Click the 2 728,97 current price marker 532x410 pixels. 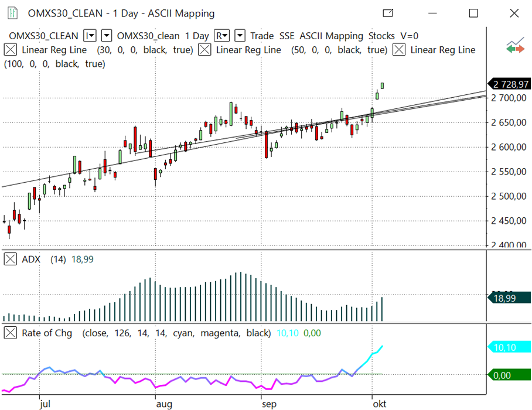pyautogui.click(x=509, y=85)
